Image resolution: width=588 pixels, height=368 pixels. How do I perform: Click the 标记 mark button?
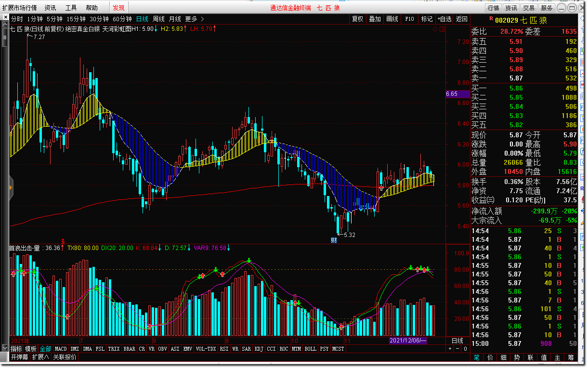427,19
